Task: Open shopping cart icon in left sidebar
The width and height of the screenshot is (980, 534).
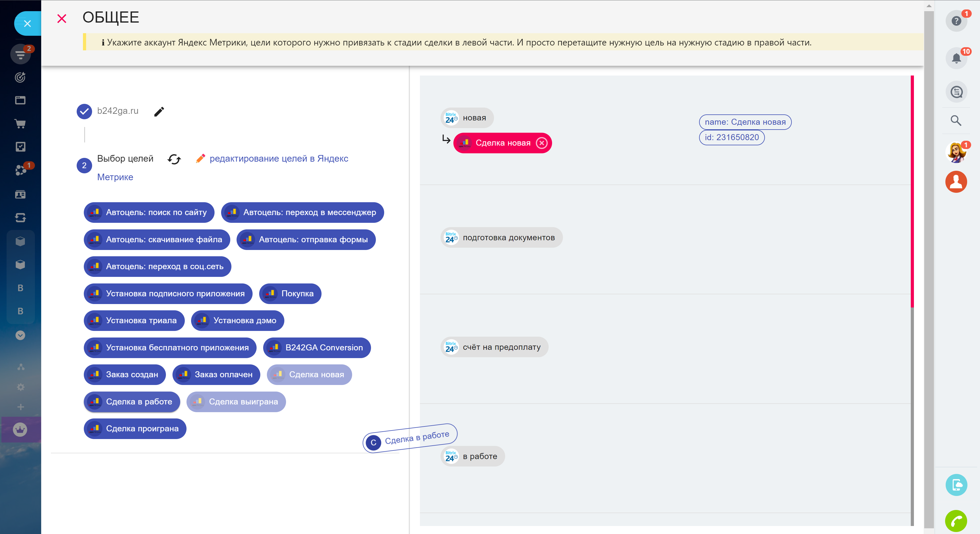Action: [x=20, y=124]
